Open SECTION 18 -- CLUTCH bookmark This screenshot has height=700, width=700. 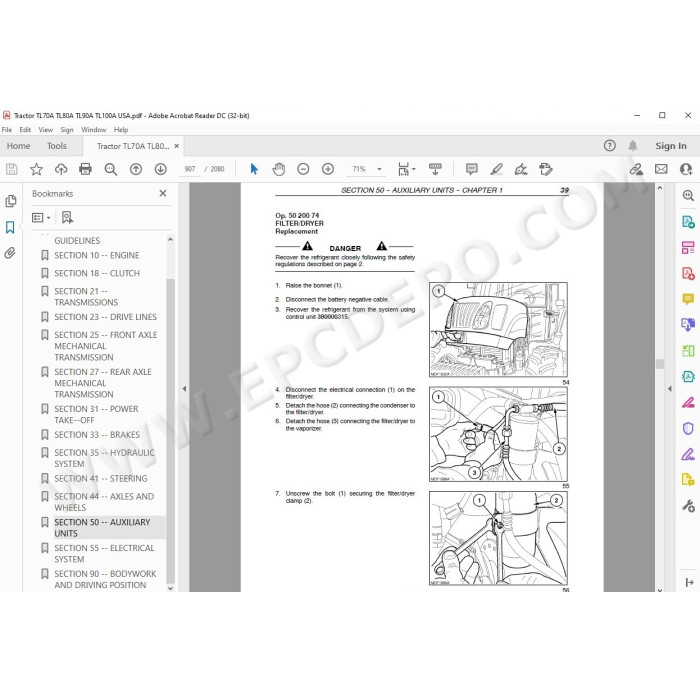(97, 273)
